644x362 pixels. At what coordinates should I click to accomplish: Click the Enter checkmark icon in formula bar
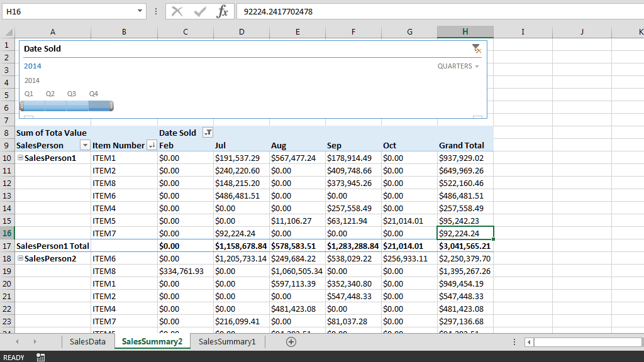pos(200,11)
